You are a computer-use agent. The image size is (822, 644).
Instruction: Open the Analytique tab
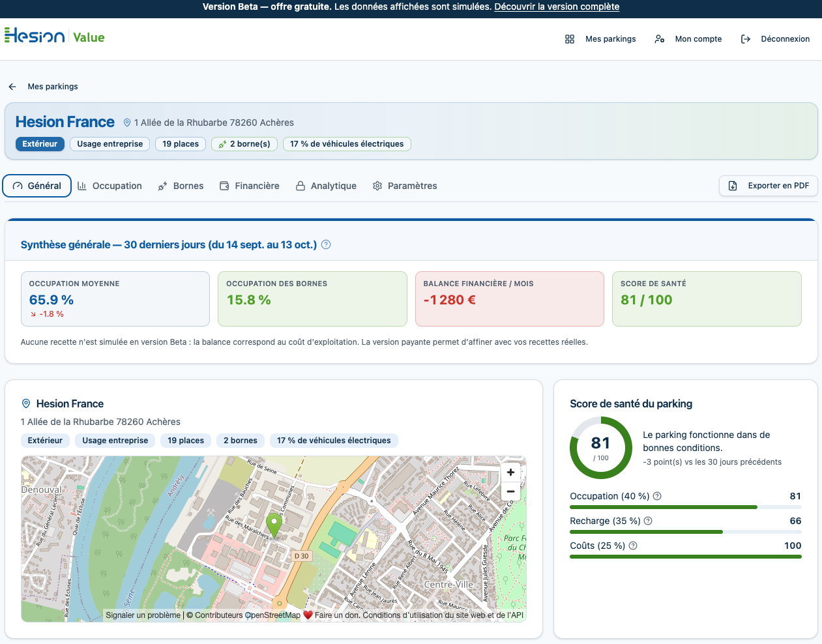pyautogui.click(x=326, y=186)
